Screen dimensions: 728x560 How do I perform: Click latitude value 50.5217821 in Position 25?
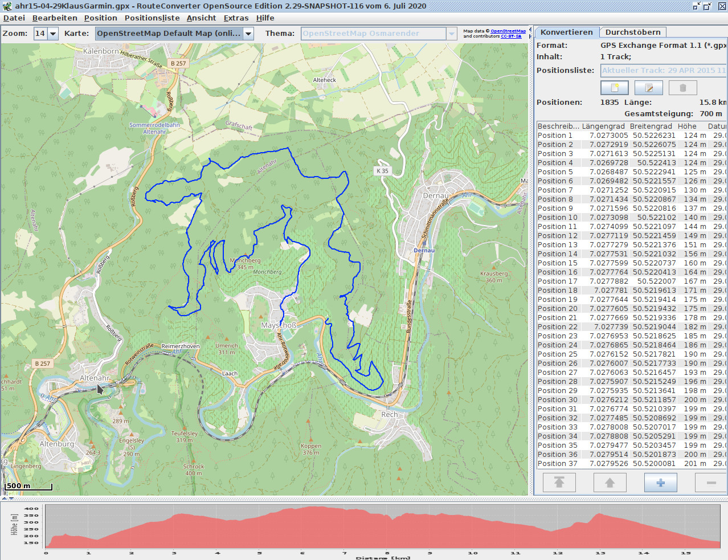[655, 354]
